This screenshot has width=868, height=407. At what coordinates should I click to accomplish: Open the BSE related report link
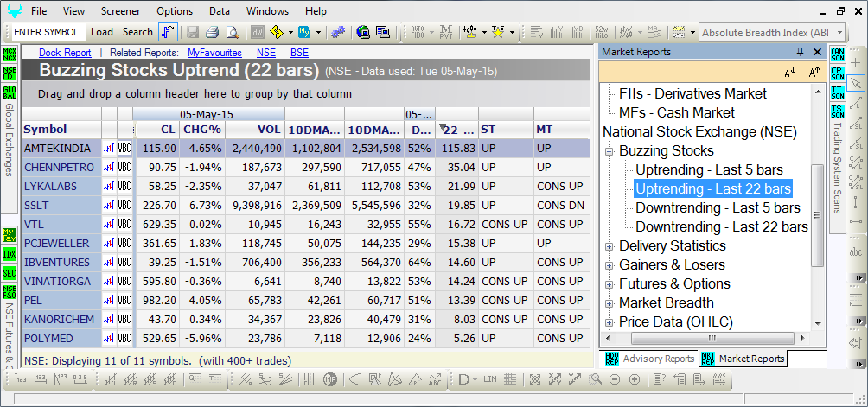(299, 53)
